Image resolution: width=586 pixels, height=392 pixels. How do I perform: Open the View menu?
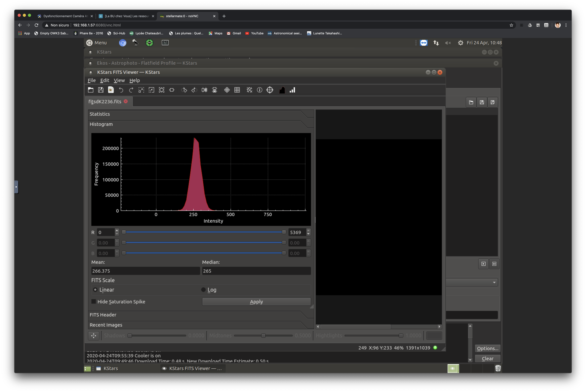(x=119, y=80)
